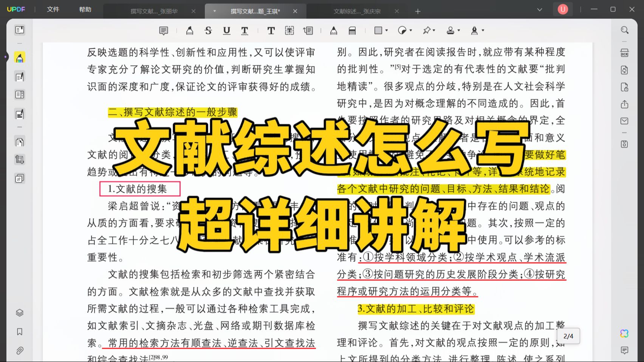This screenshot has height=362, width=644.
Task: Activate the Eraser tool
Action: click(352, 30)
